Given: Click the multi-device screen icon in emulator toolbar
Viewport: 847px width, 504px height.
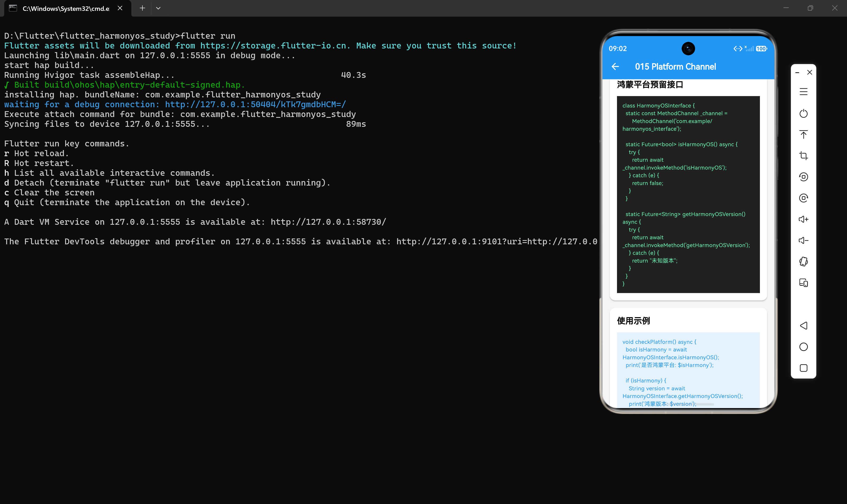Looking at the screenshot, I should click(x=803, y=282).
